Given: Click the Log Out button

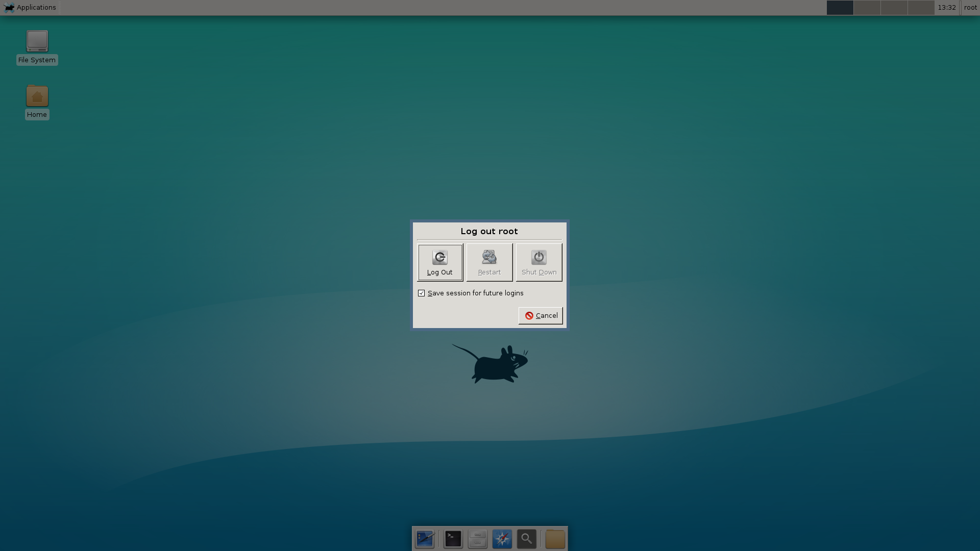Looking at the screenshot, I should 440,262.
